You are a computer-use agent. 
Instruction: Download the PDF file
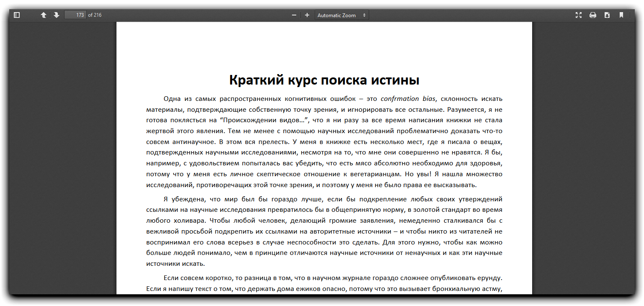[x=607, y=15]
